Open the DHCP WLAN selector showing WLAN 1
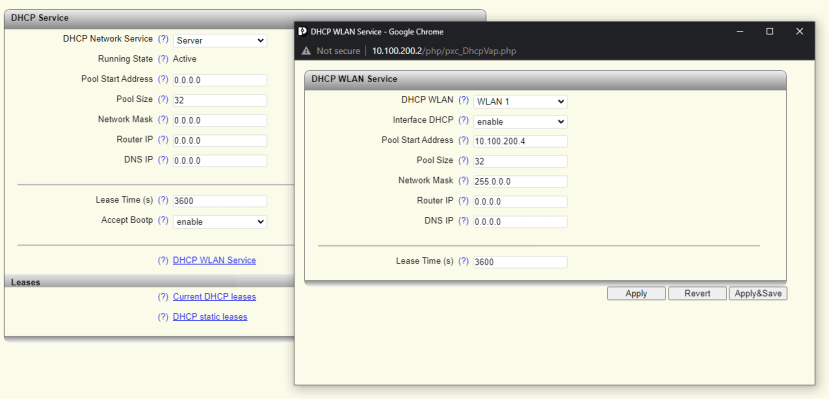This screenshot has height=399, width=829. click(520, 101)
